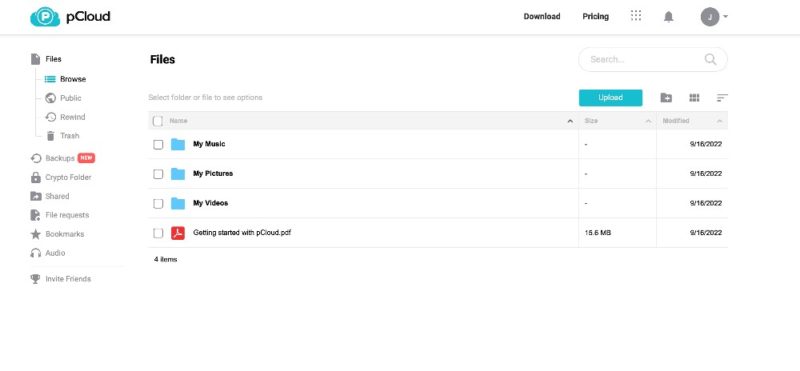Click the Upload button

610,97
